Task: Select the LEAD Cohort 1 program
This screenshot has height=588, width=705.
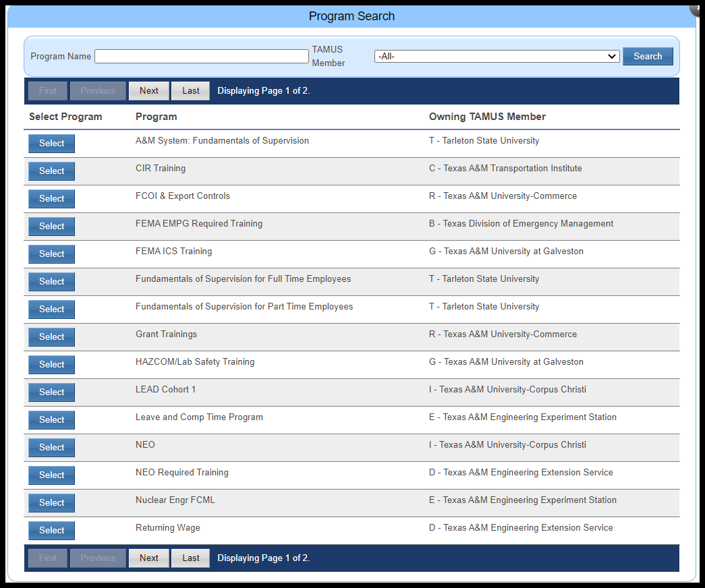Action: point(51,392)
